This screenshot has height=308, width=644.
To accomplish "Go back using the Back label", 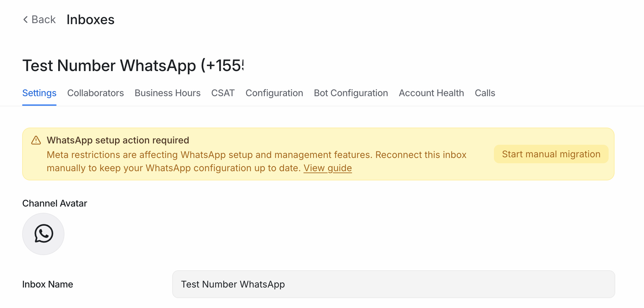I will coord(43,19).
